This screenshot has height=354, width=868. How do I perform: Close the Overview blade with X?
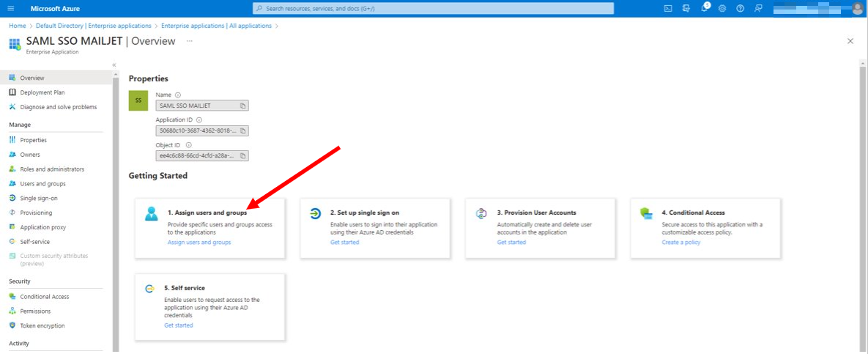click(850, 41)
